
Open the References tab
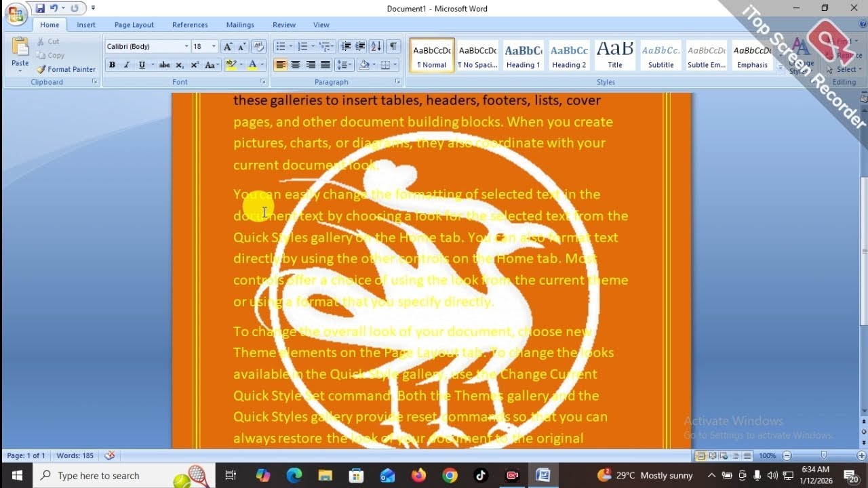[x=190, y=25]
